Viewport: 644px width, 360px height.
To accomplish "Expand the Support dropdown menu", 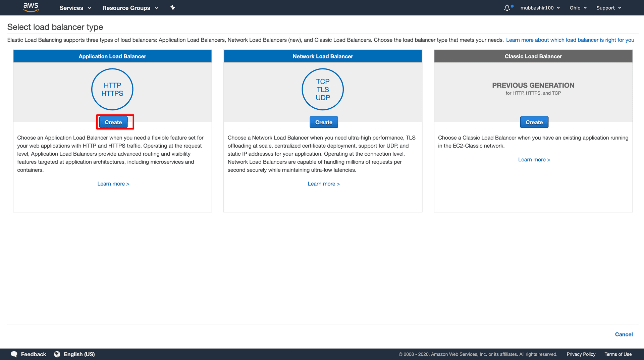I will 608,8.
